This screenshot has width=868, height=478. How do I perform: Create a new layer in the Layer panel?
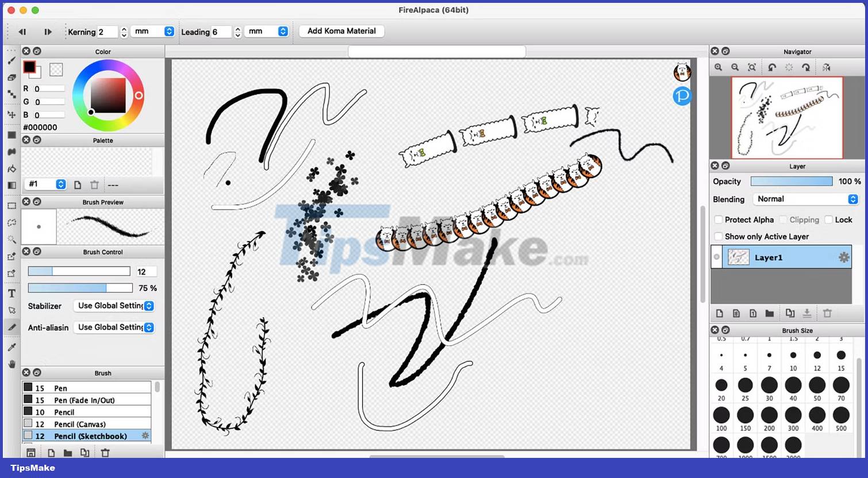pyautogui.click(x=720, y=313)
